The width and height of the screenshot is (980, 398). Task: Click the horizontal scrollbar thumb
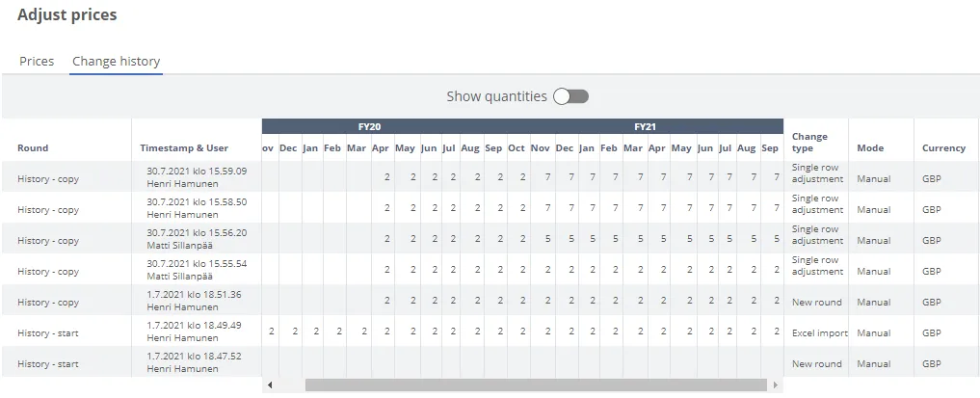536,385
